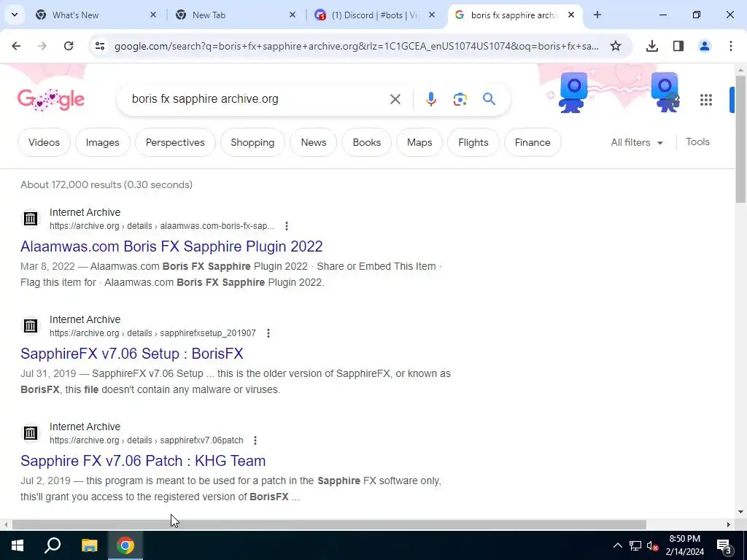Filter results by News

[x=314, y=142]
